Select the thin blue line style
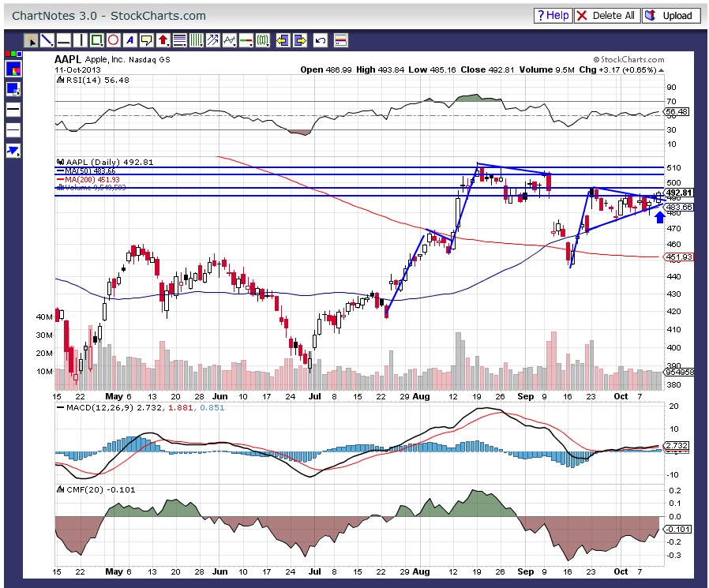Viewport: 709px width, 588px height. pos(13,130)
